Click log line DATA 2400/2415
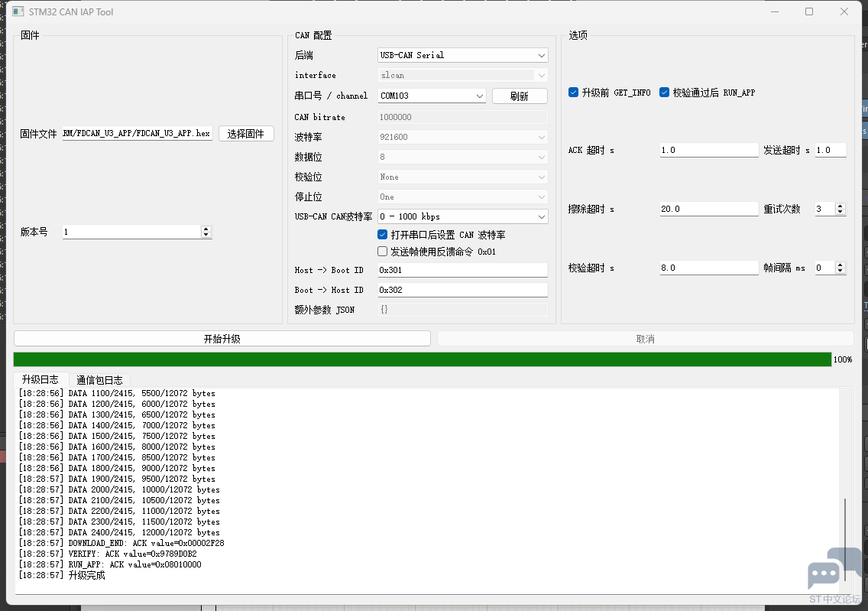 [x=119, y=532]
